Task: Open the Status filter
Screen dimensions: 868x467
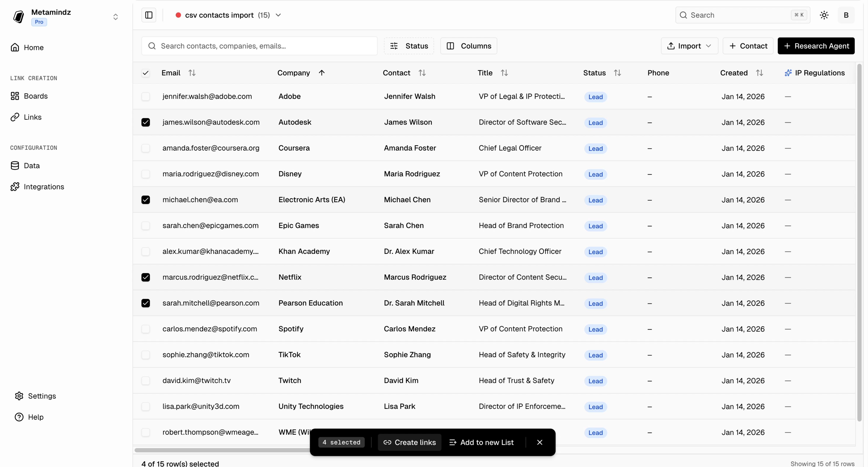Action: click(408, 46)
